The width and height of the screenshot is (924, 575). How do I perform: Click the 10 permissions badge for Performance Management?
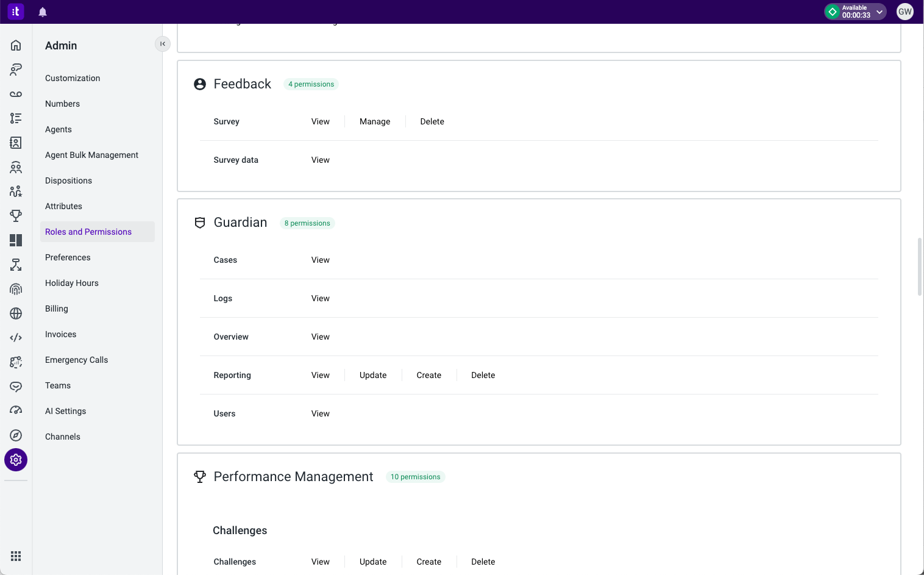tap(415, 477)
